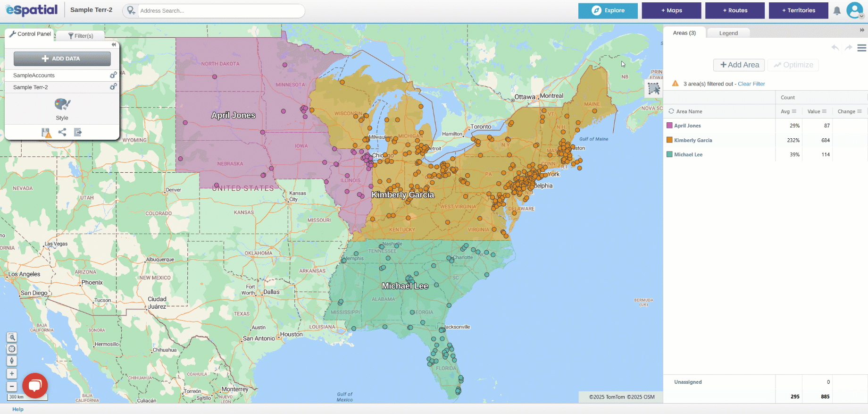Click the value 684 for Kimberly Garcia

pyautogui.click(x=825, y=140)
